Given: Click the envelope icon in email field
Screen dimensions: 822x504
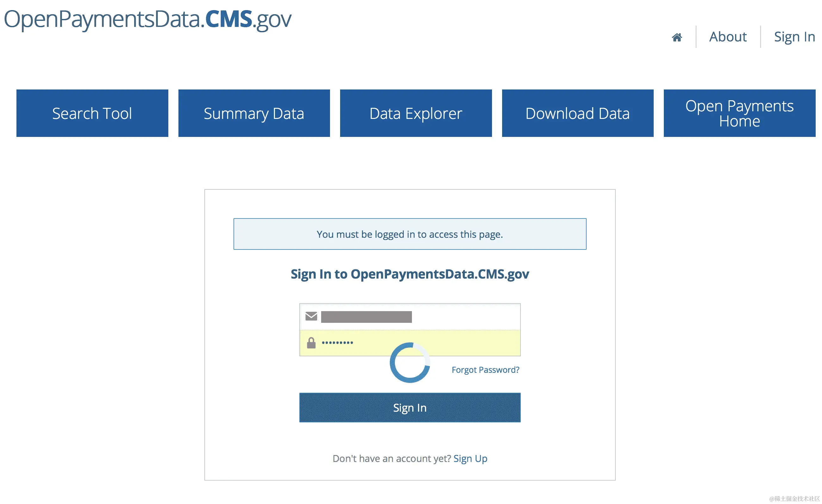Looking at the screenshot, I should 311,316.
